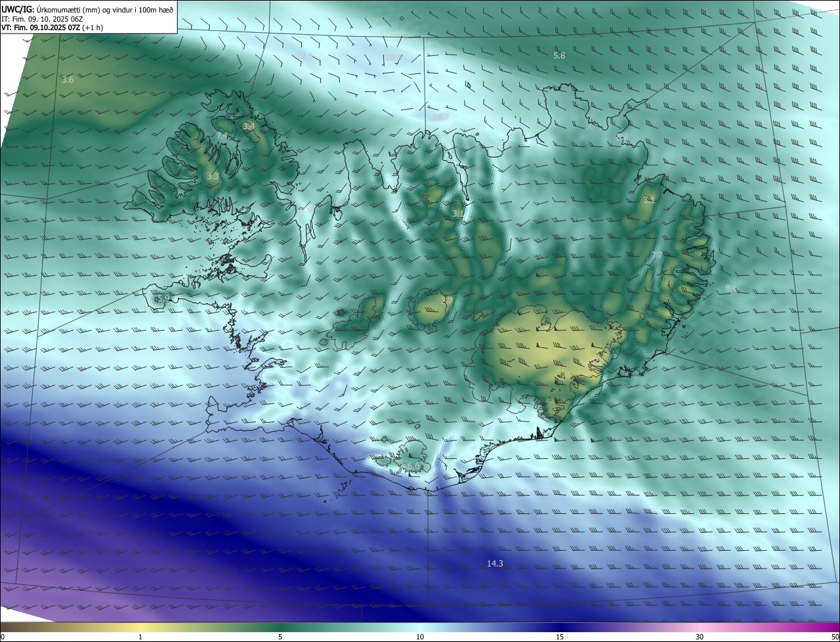Click the 9.9 value label on the map
The height and width of the screenshot is (642, 840).
(306, 209)
